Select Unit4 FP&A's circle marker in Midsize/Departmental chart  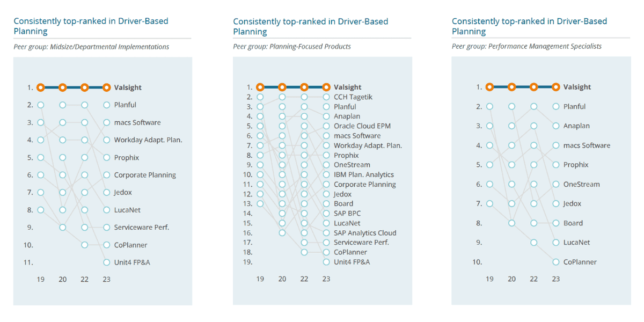tap(106, 262)
